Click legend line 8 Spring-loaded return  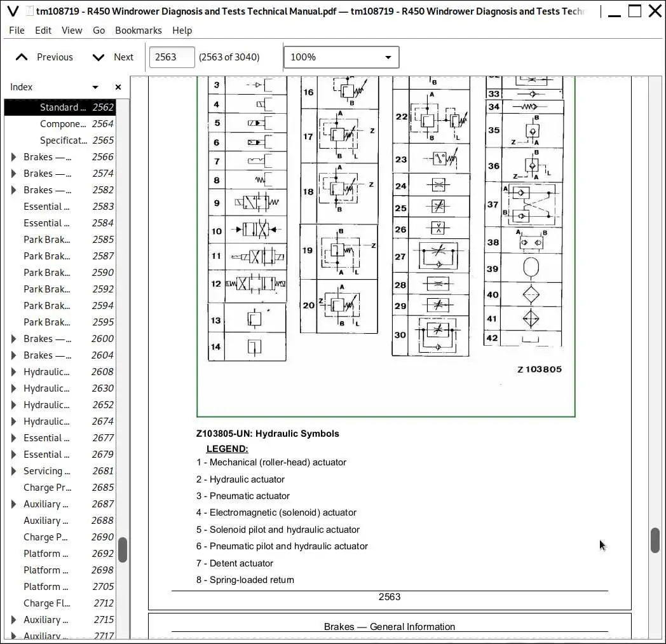point(245,580)
